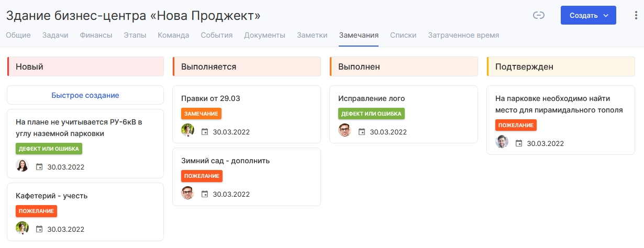This screenshot has width=644, height=248.
Task: Select the Затраченное время tab
Action: click(463, 36)
